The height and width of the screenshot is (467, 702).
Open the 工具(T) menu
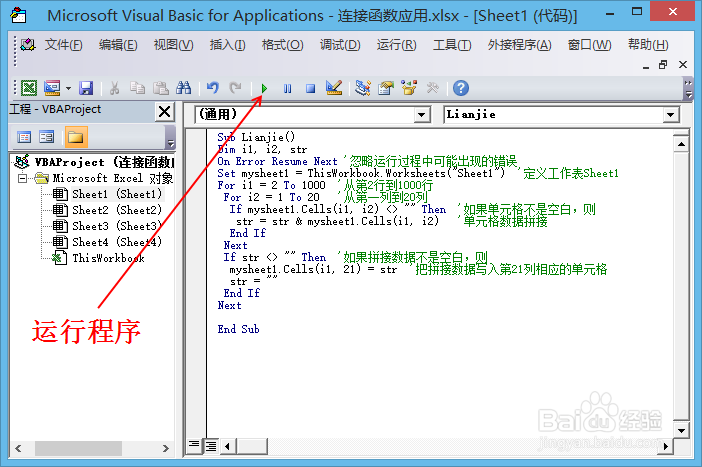point(452,45)
